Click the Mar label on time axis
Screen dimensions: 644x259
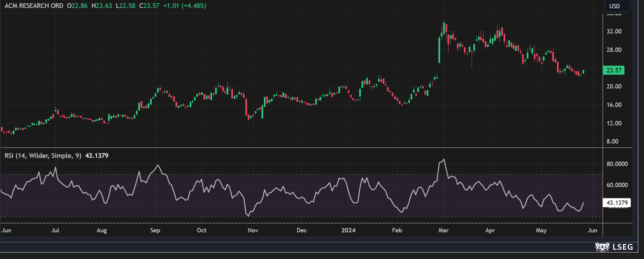point(443,230)
